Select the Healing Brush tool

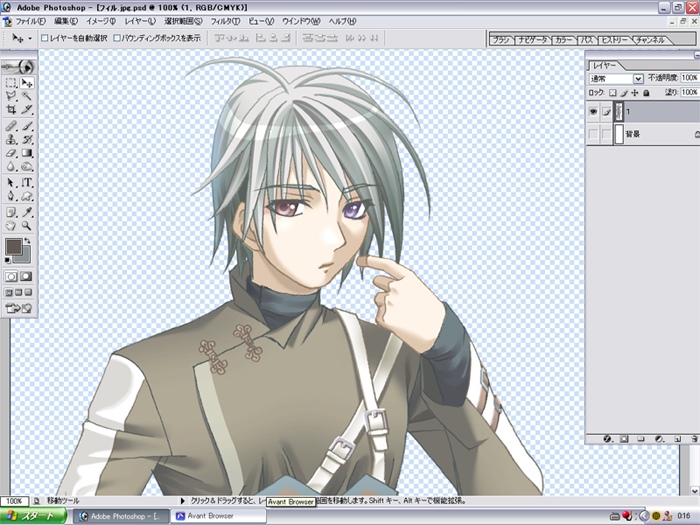point(11,126)
